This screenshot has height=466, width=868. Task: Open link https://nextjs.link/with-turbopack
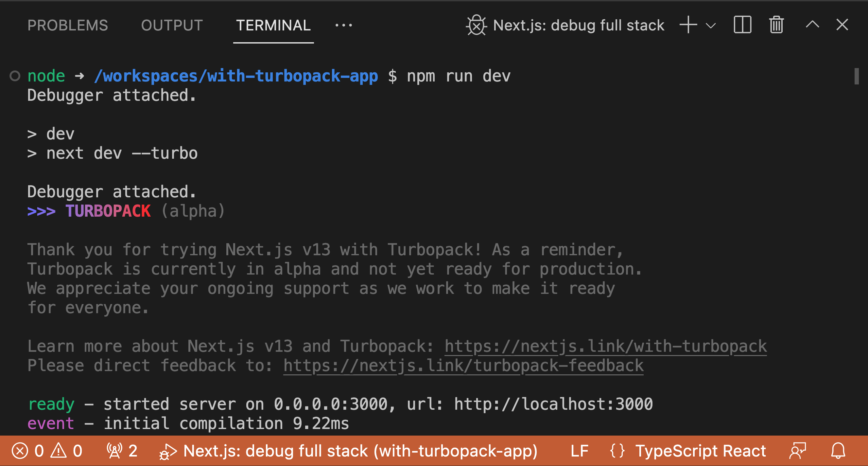pyautogui.click(x=605, y=347)
